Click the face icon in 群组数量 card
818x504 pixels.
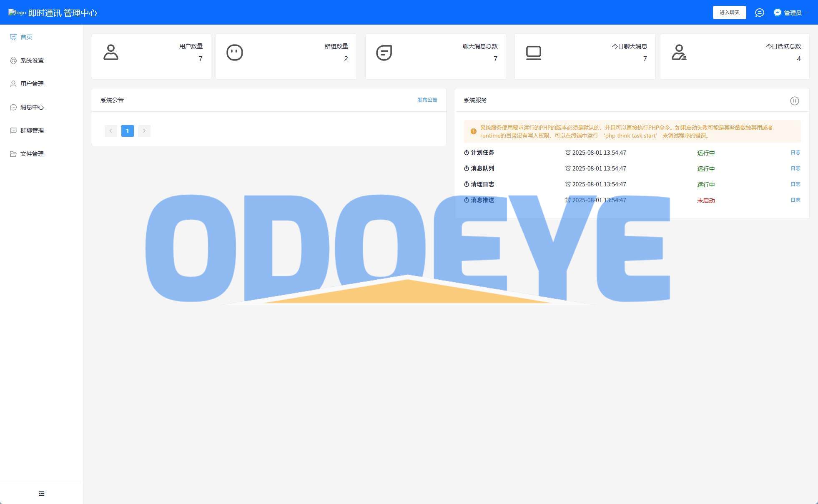tap(234, 53)
